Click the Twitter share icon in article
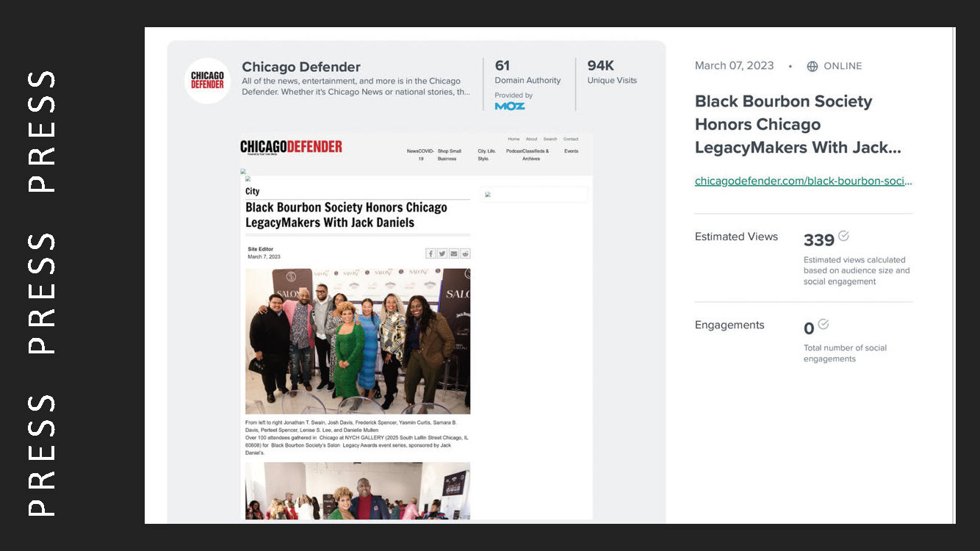980x551 pixels. pos(442,253)
